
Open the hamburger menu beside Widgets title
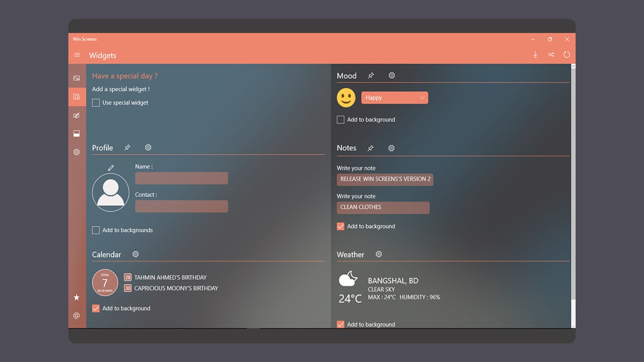click(x=77, y=54)
